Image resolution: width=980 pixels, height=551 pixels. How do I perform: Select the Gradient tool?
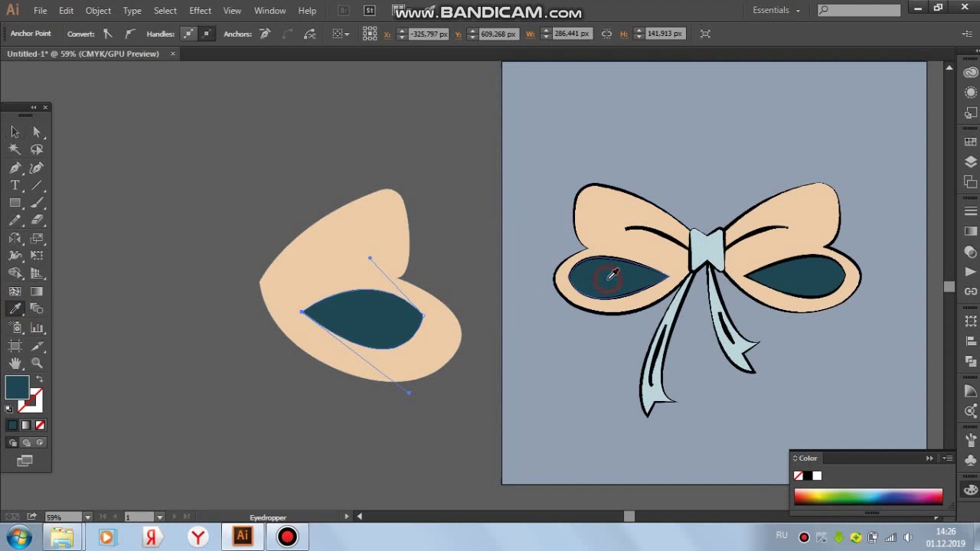tap(37, 291)
